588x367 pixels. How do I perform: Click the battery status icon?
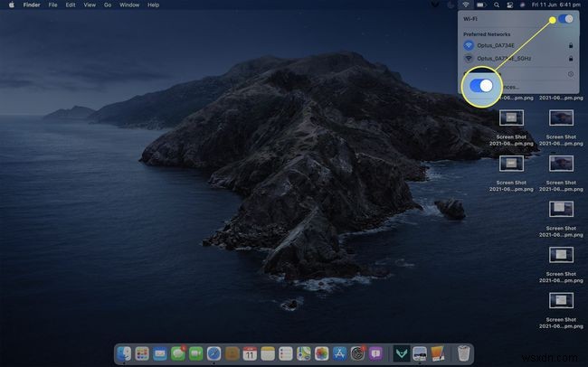480,5
